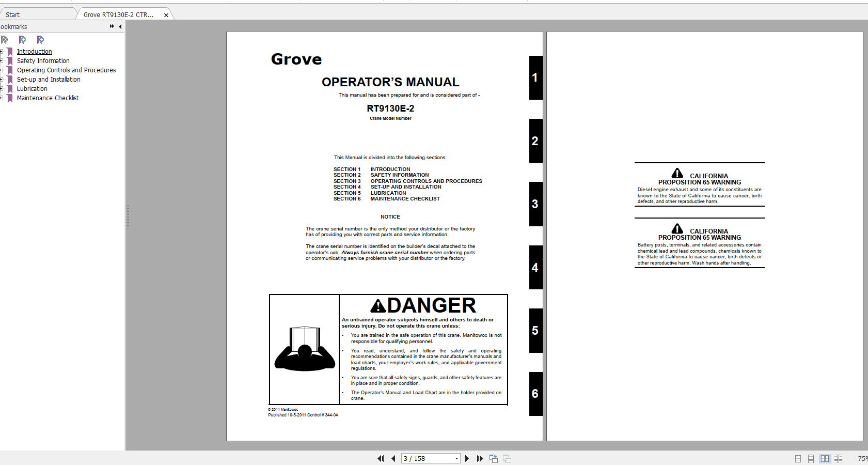This screenshot has height=465, width=868.
Task: Expand the Safety Information bookmark node
Action: coord(2,61)
